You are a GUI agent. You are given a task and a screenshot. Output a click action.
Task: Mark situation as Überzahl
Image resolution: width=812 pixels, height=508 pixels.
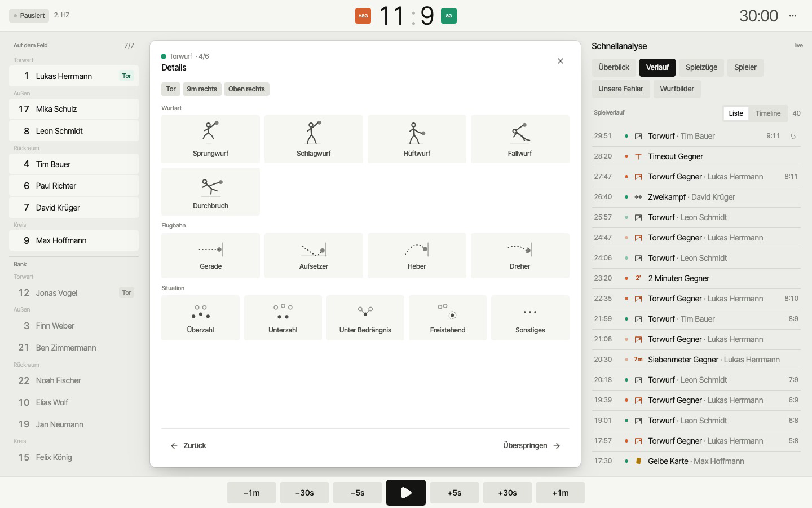pyautogui.click(x=200, y=318)
